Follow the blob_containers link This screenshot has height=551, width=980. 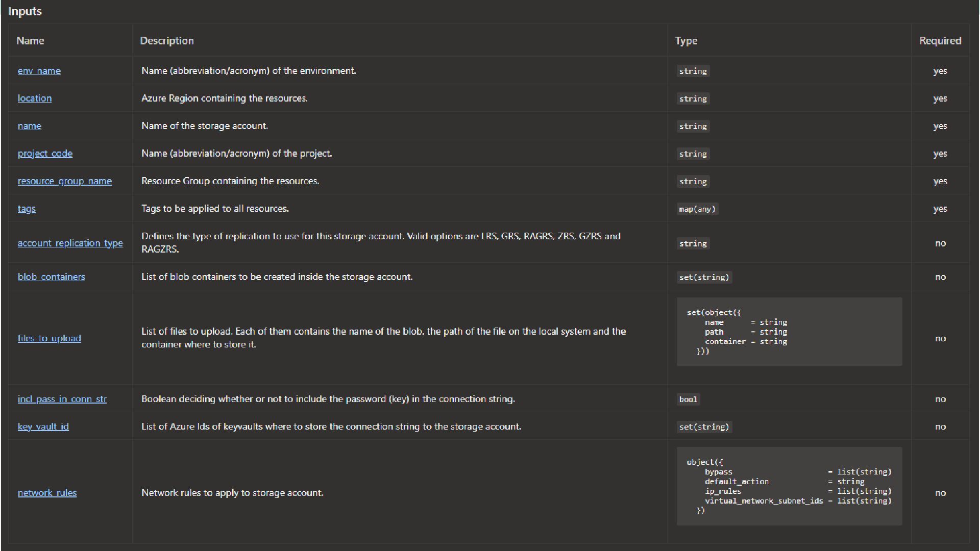pos(52,277)
